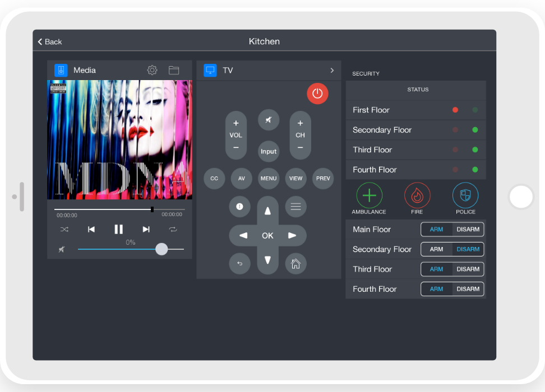Click the TV mute speaker button
This screenshot has height=392, width=545.
[x=269, y=120]
